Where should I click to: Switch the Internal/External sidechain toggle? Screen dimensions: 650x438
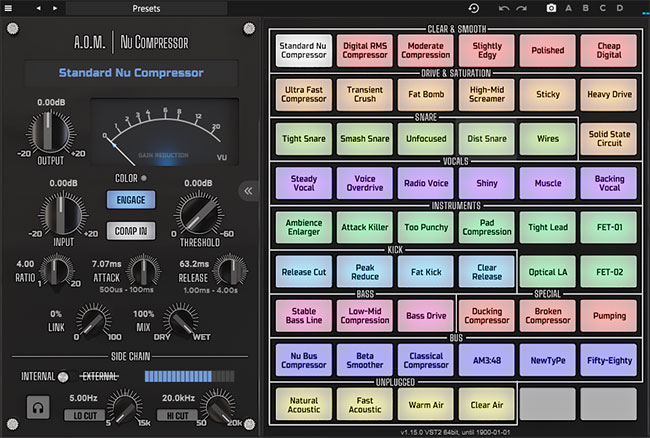pos(63,377)
